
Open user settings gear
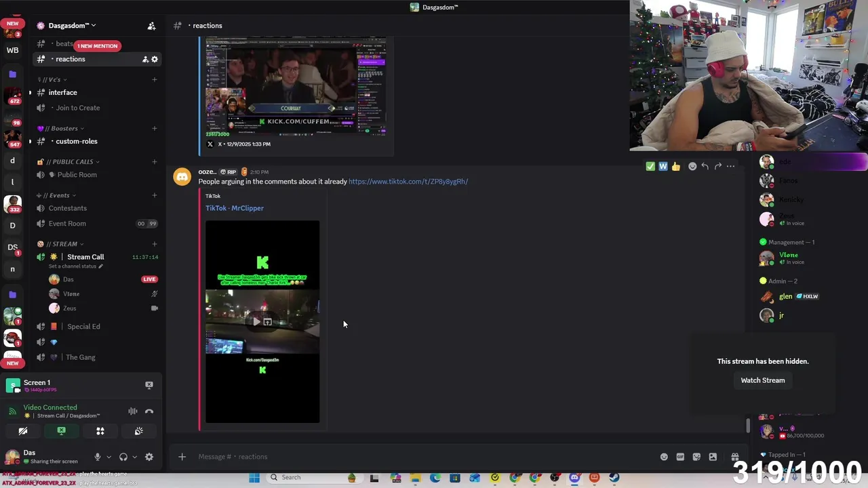click(149, 457)
